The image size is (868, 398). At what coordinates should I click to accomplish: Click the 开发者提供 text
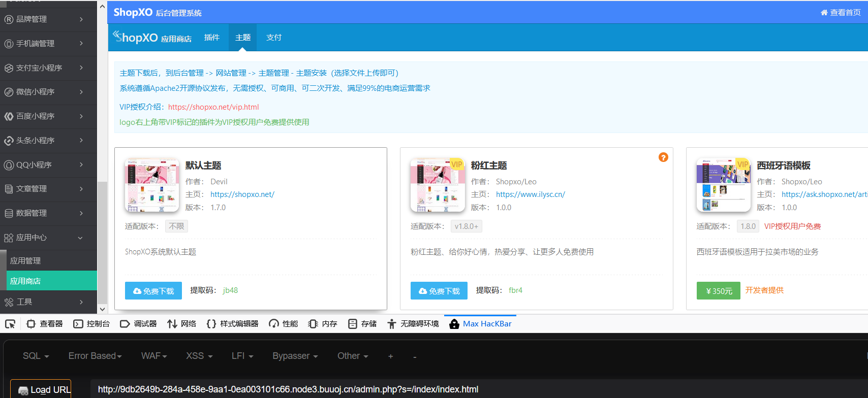point(764,290)
